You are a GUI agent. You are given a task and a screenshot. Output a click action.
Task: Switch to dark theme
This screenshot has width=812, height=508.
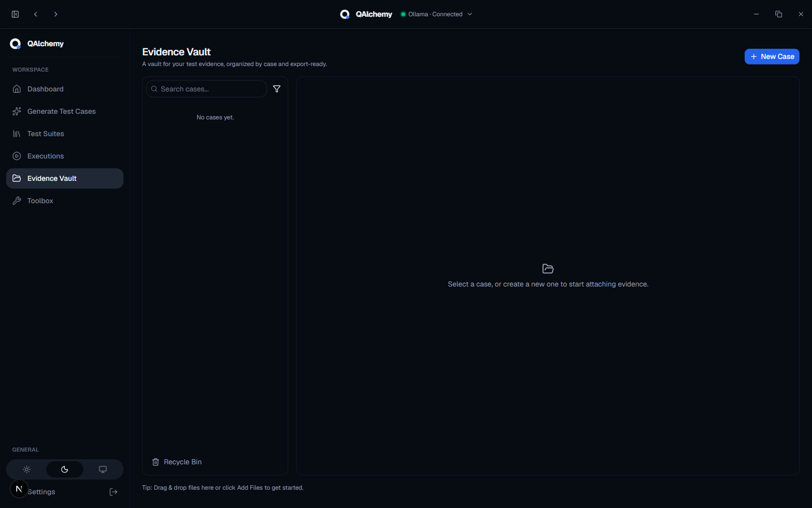coord(64,469)
